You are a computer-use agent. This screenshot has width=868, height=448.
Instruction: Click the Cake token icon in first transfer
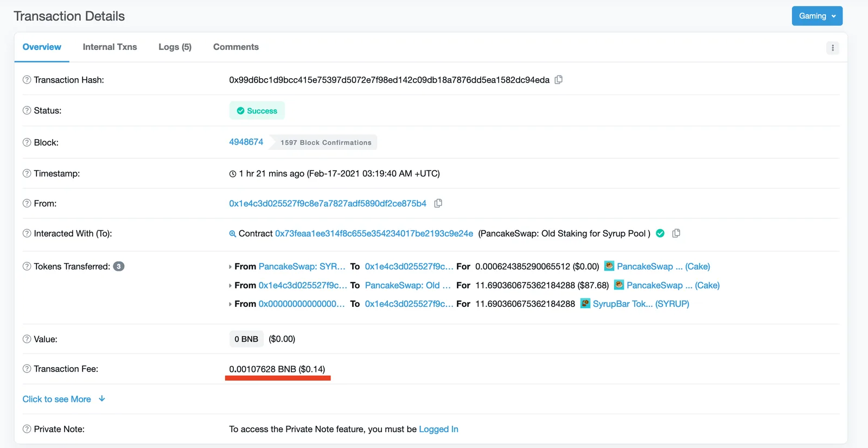point(609,266)
